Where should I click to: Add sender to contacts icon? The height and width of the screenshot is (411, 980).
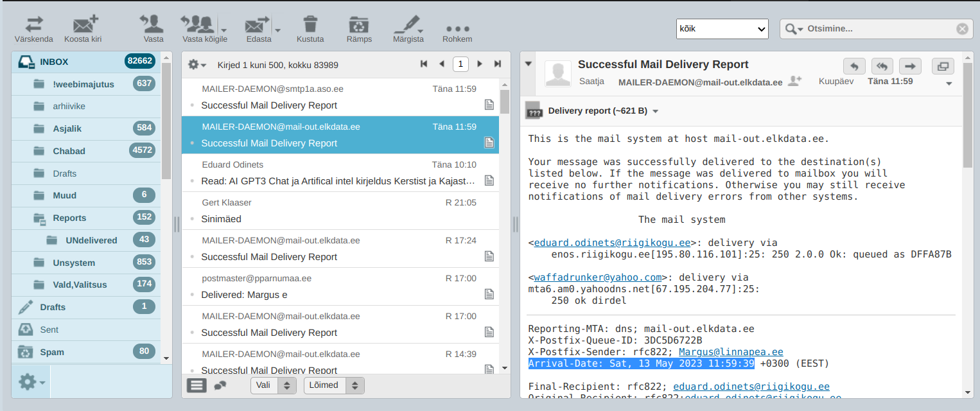pyautogui.click(x=796, y=81)
